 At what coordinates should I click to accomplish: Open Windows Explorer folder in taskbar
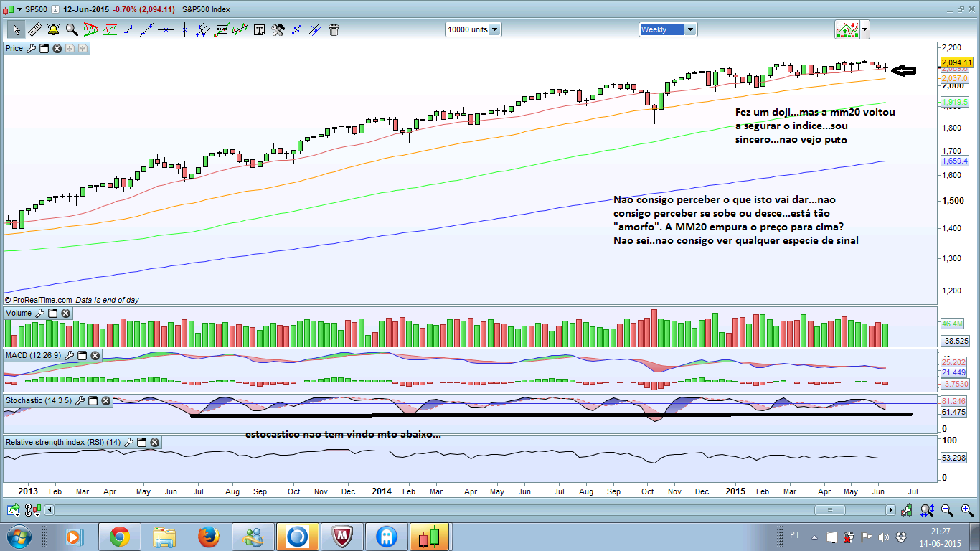tap(164, 537)
